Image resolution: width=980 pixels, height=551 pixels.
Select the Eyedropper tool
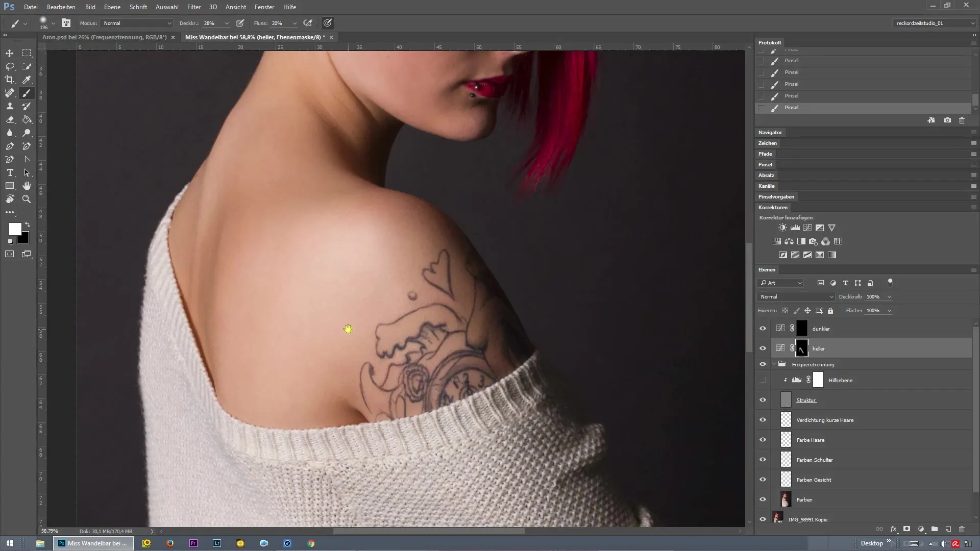(x=27, y=80)
